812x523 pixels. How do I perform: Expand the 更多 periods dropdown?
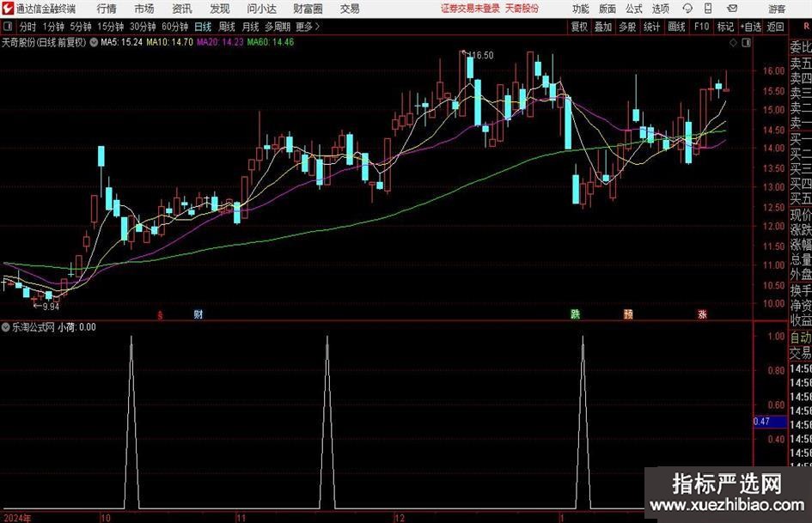pyautogui.click(x=307, y=27)
